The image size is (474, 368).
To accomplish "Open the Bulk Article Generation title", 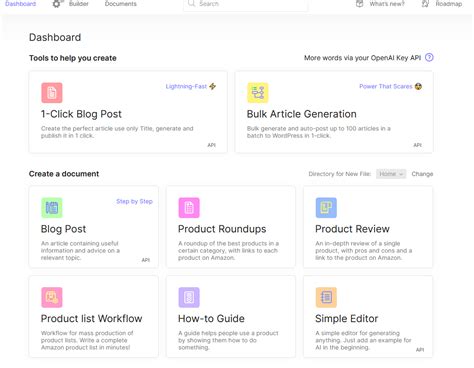I will (x=302, y=114).
